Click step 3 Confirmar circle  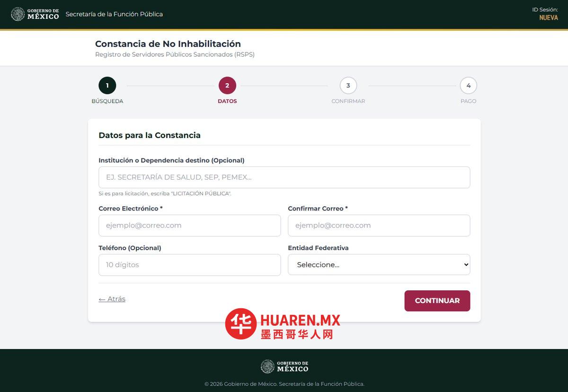pyautogui.click(x=348, y=86)
